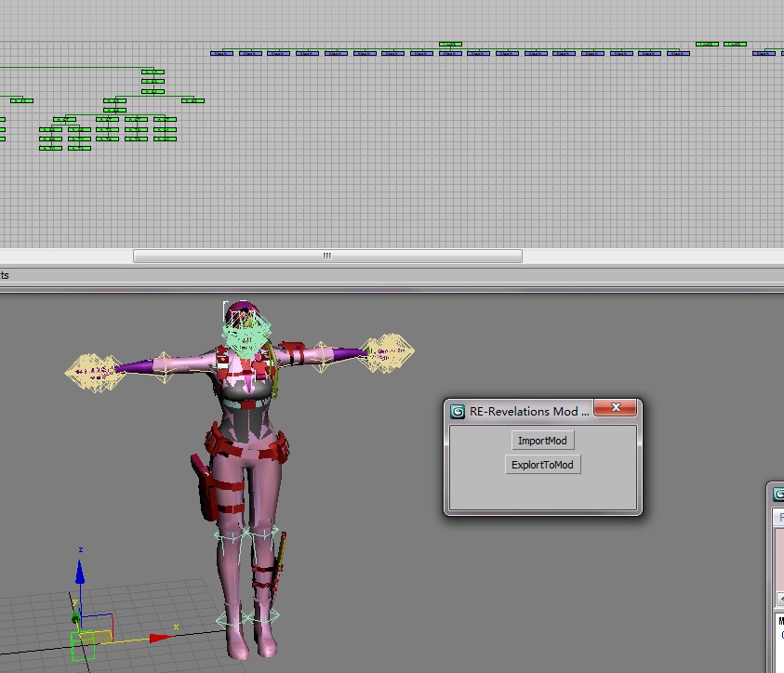Click the ExplortToMod button
The image size is (784, 673).
click(x=542, y=465)
